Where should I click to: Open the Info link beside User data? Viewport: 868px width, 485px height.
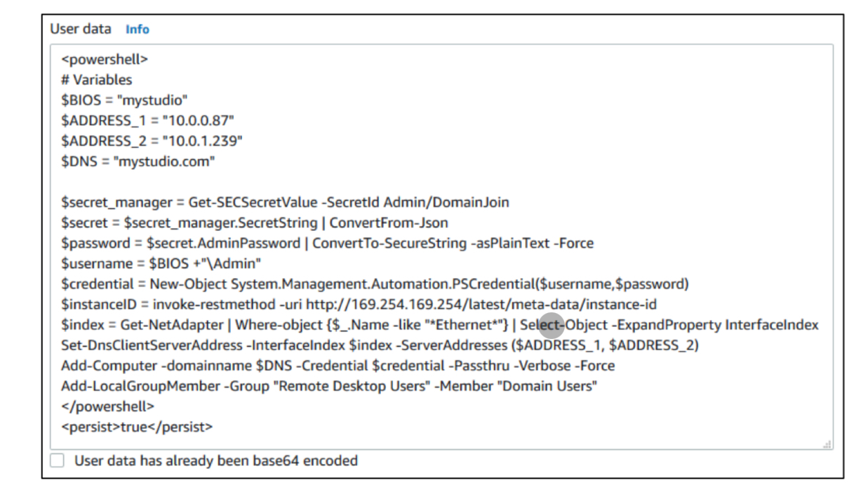[137, 29]
